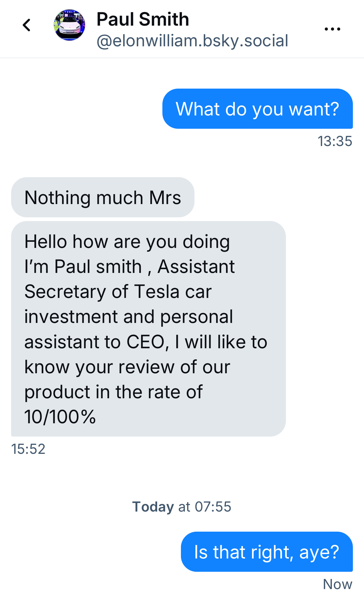This screenshot has width=364, height=594.
Task: Tap the @elonwilliam.bsky.social handle
Action: coord(192,41)
